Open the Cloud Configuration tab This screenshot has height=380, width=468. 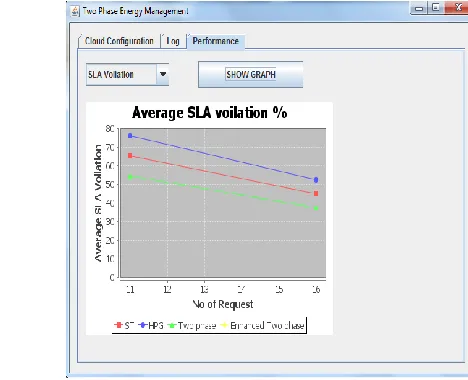(x=119, y=41)
